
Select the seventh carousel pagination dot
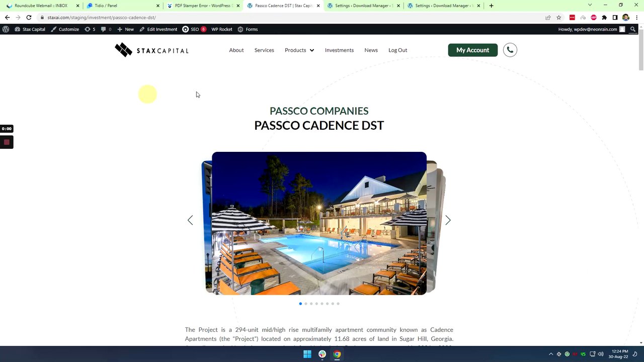[x=333, y=304]
